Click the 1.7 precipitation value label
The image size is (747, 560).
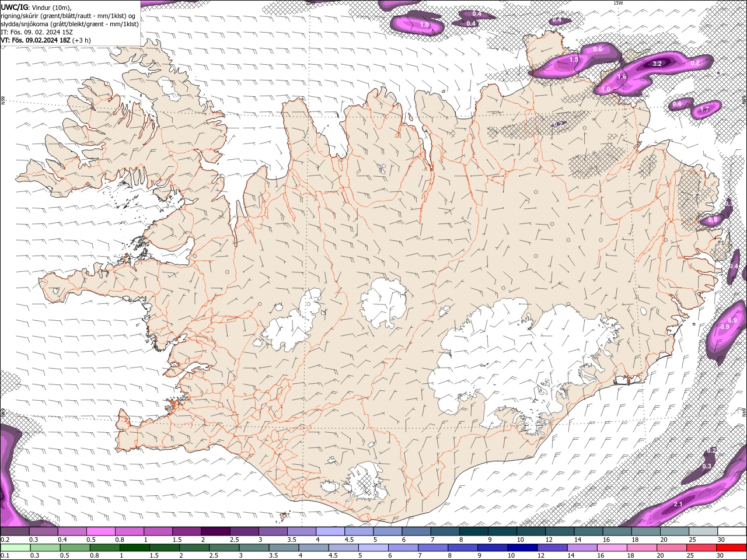pyautogui.click(x=704, y=109)
